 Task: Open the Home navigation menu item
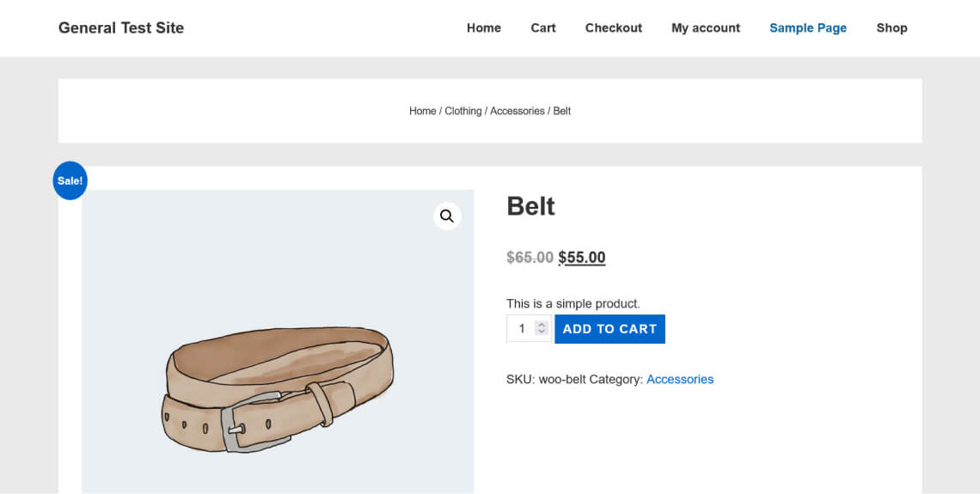(x=483, y=27)
